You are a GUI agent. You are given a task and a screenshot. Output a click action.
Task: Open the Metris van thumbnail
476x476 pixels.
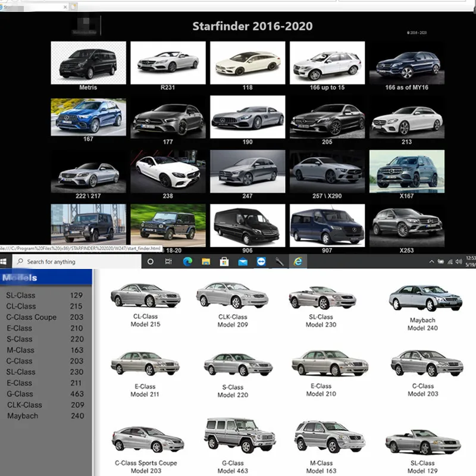(x=88, y=62)
